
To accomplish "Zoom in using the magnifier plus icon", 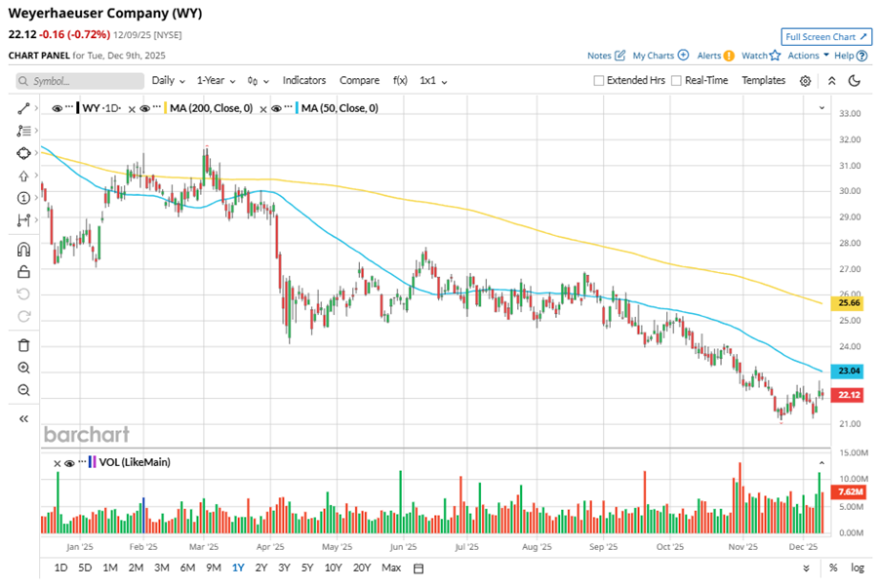I will click(x=23, y=368).
